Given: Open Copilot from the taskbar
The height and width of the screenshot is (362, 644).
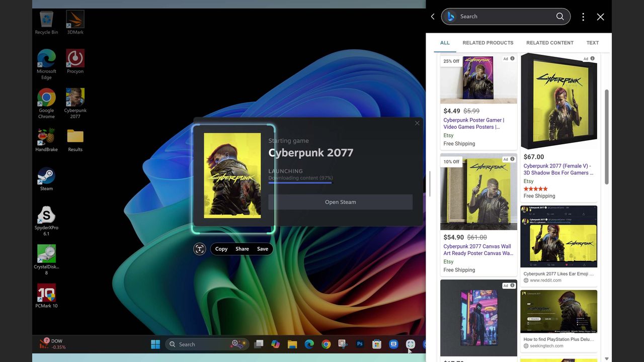Looking at the screenshot, I should point(275,344).
